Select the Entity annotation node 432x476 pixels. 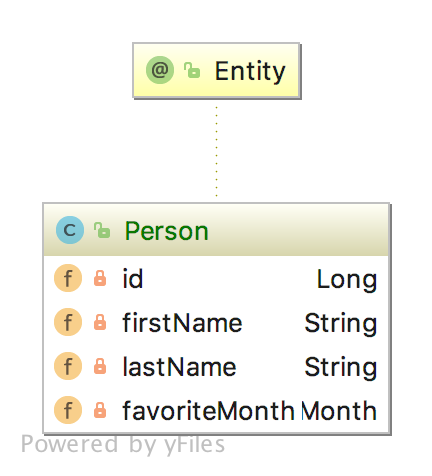click(x=217, y=70)
